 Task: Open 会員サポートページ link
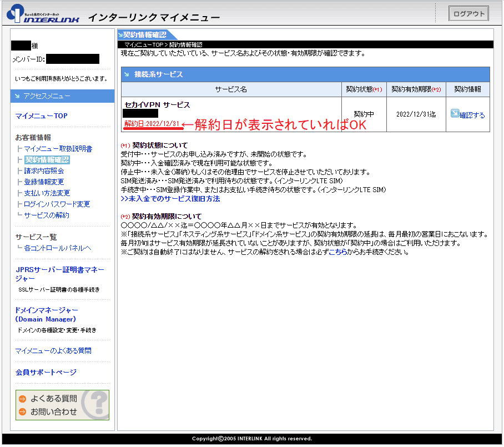pos(46,372)
